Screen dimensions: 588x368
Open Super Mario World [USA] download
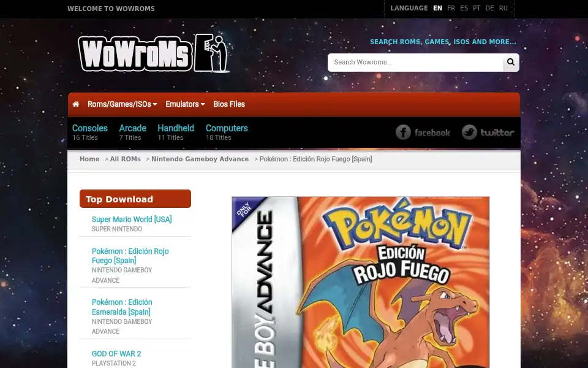coord(132,220)
